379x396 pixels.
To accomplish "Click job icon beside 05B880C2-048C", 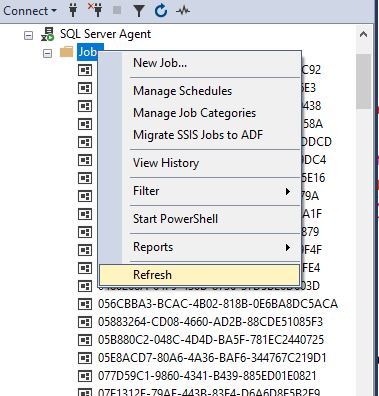I will tap(85, 340).
